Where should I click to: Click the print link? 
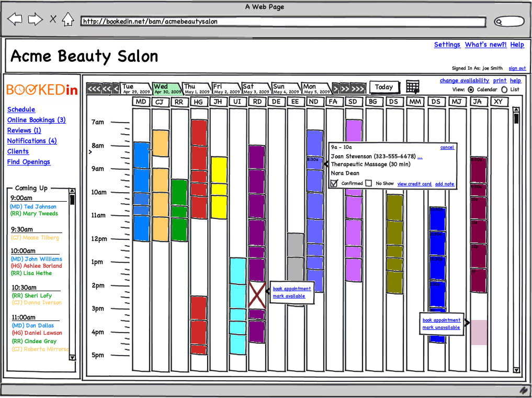(x=500, y=81)
